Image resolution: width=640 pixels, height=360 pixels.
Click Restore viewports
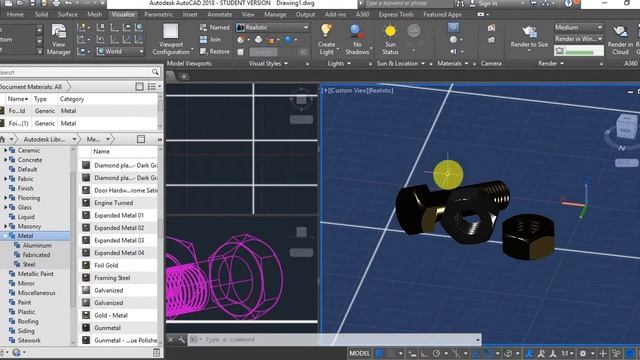(215, 51)
